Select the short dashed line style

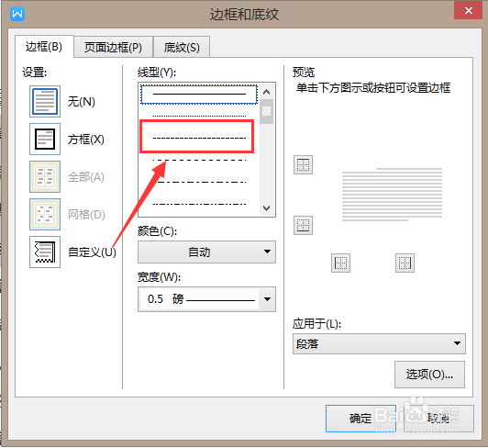click(x=199, y=138)
